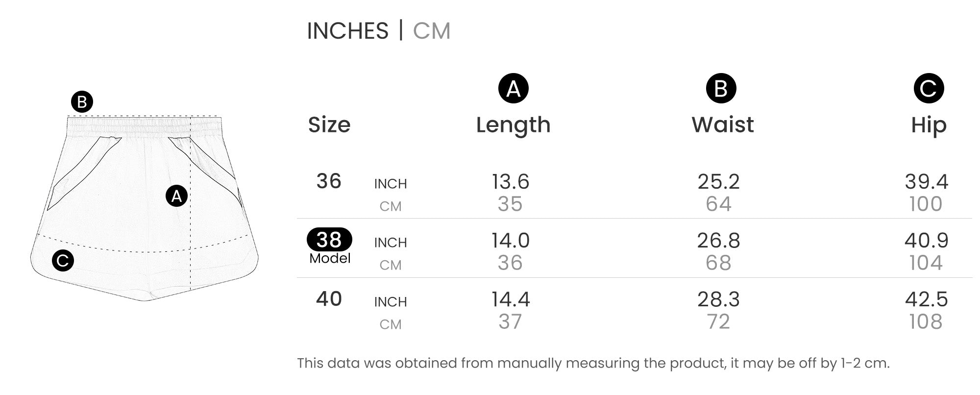Click the C marker on shorts diagram

pos(63,261)
